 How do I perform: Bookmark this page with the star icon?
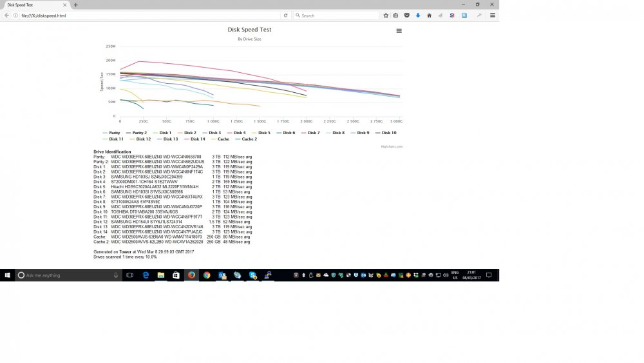(x=386, y=15)
